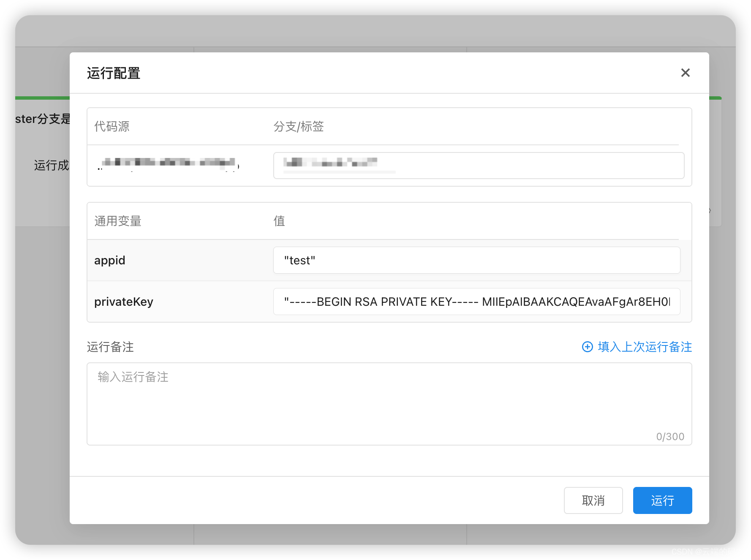Click the blurred code source name

click(169, 164)
